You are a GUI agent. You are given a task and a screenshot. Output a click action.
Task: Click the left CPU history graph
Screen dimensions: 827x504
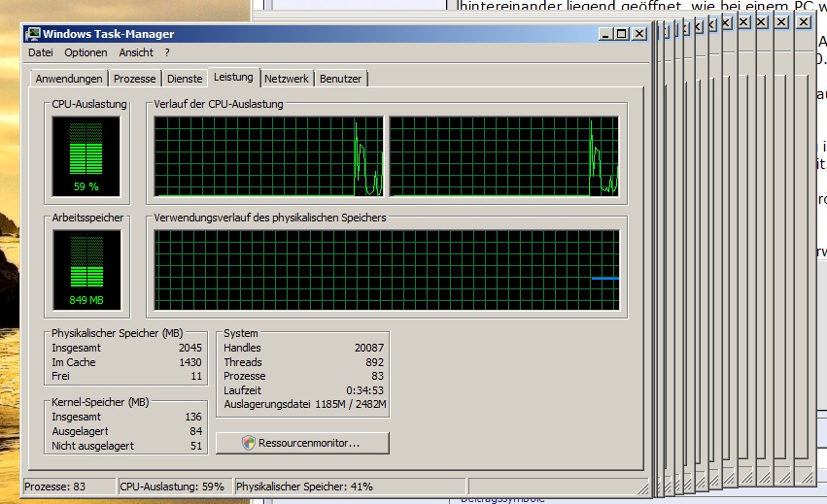[268, 156]
